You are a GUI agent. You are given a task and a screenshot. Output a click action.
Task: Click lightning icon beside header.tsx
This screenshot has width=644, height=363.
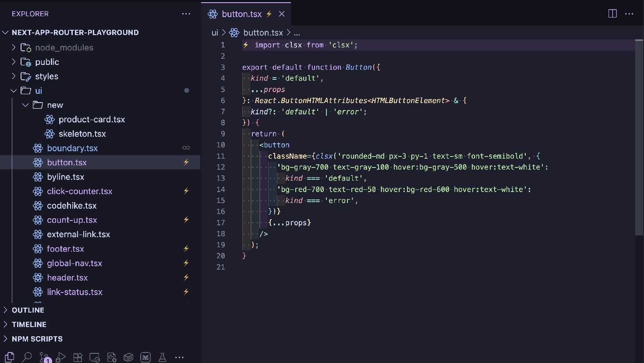tap(186, 278)
